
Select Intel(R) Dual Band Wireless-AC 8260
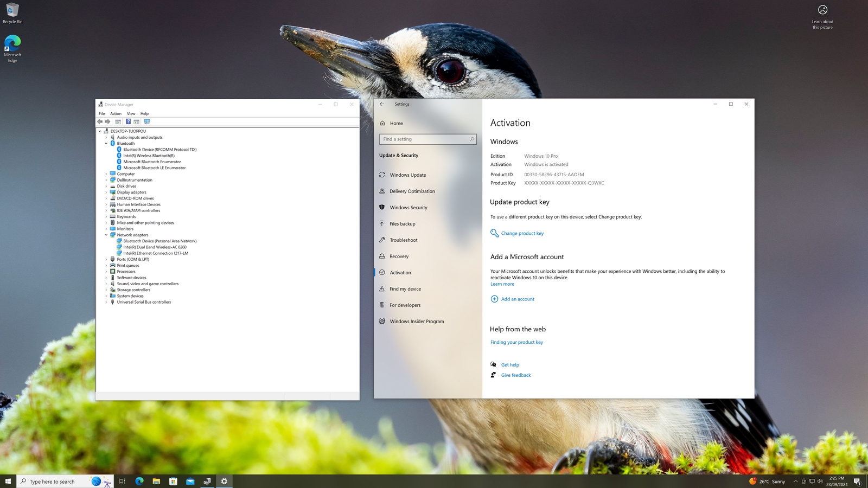[155, 247]
